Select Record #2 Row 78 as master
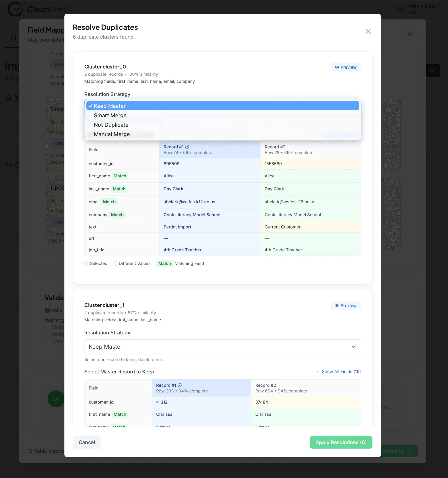This screenshot has width=448, height=478. (310, 150)
